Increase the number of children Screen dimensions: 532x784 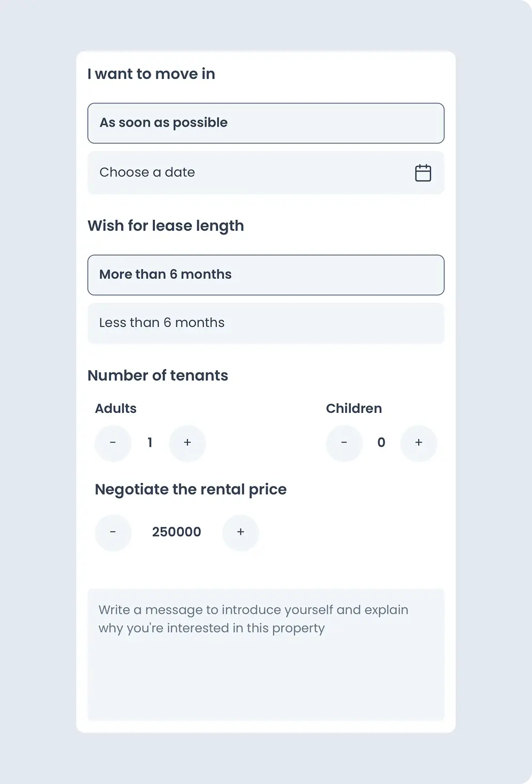pyautogui.click(x=419, y=443)
